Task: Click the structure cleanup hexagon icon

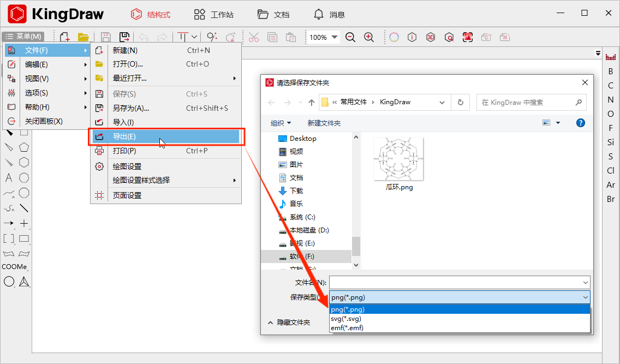Action: 230,37
